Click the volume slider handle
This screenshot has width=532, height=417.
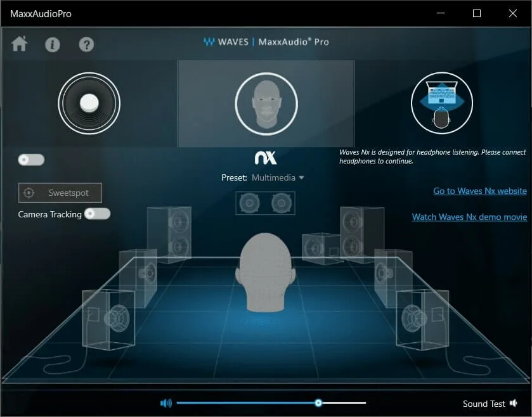[318, 403]
